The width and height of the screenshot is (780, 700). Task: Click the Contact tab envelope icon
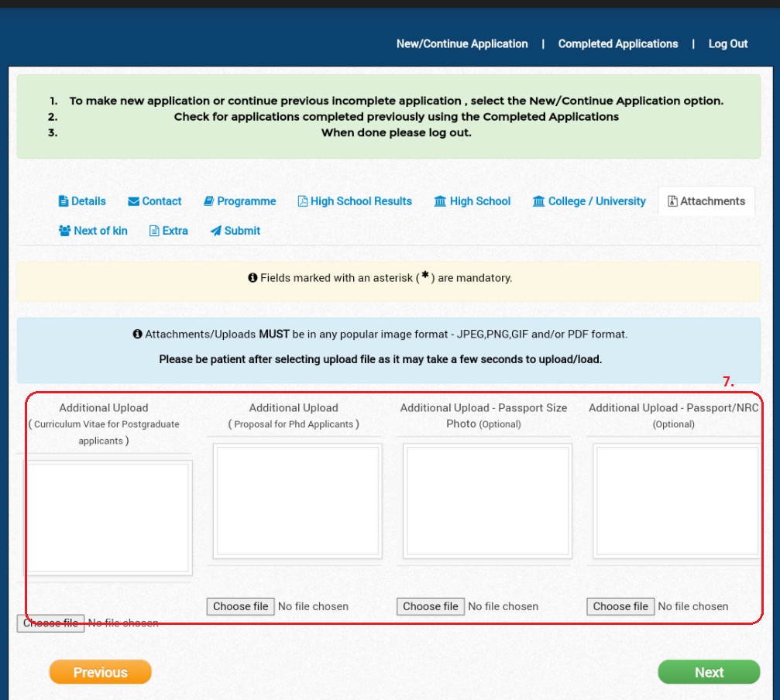tap(134, 201)
